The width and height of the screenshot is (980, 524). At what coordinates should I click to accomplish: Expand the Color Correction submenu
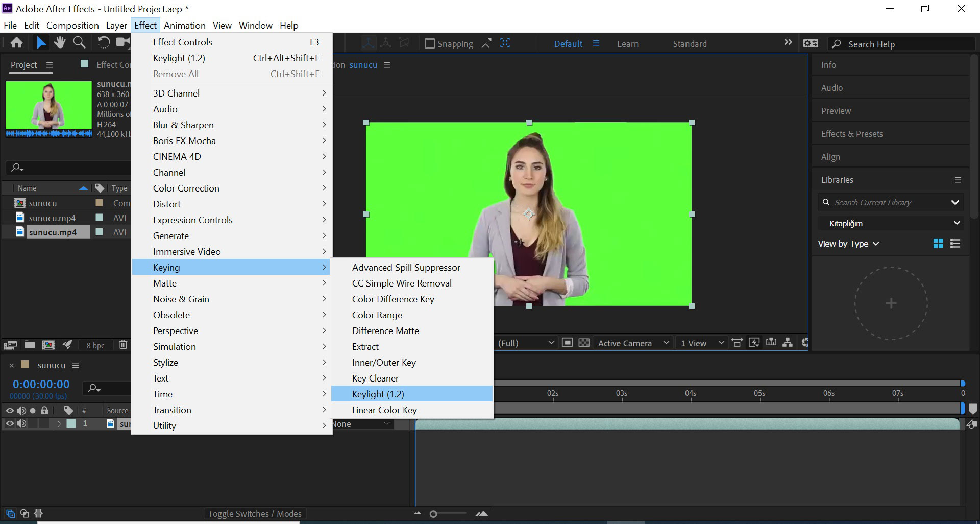pyautogui.click(x=232, y=188)
